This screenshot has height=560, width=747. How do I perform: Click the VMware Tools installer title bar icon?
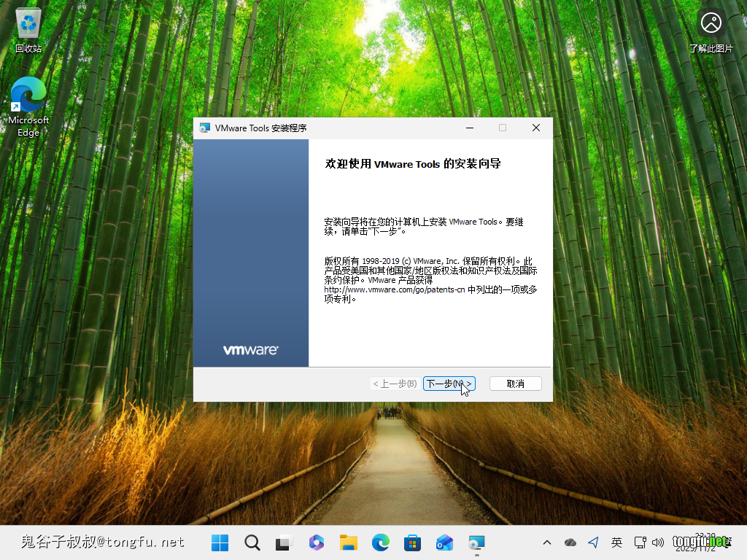click(205, 128)
